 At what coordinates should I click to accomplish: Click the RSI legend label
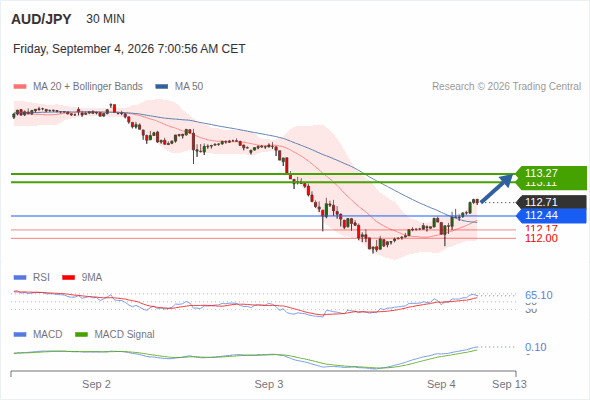pos(41,278)
